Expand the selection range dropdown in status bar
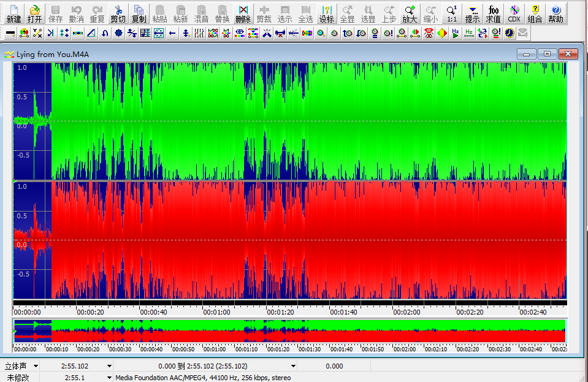 coord(293,366)
